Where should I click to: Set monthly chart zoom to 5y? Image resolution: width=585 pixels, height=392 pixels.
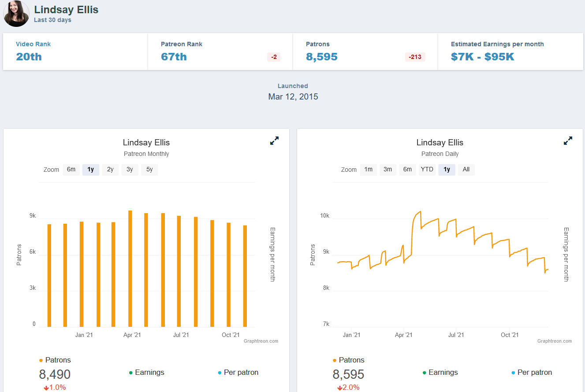(149, 170)
